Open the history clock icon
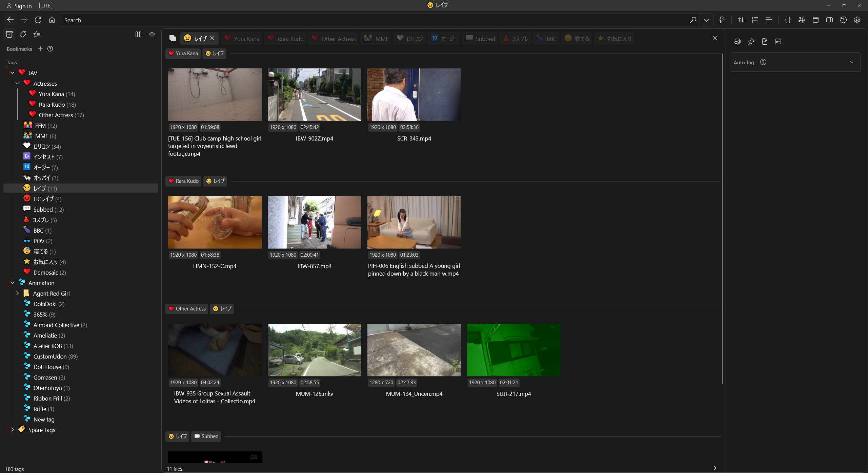 pyautogui.click(x=843, y=20)
